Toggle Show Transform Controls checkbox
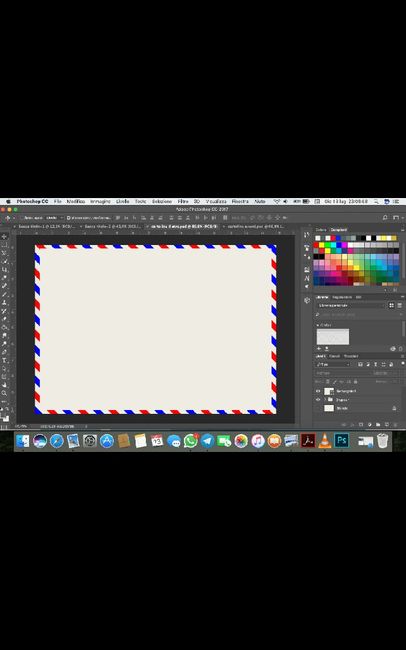The height and width of the screenshot is (650, 406). [x=68, y=218]
